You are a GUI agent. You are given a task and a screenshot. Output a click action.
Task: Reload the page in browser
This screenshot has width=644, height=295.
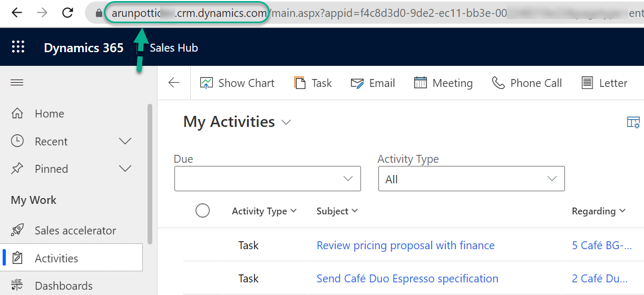(67, 13)
